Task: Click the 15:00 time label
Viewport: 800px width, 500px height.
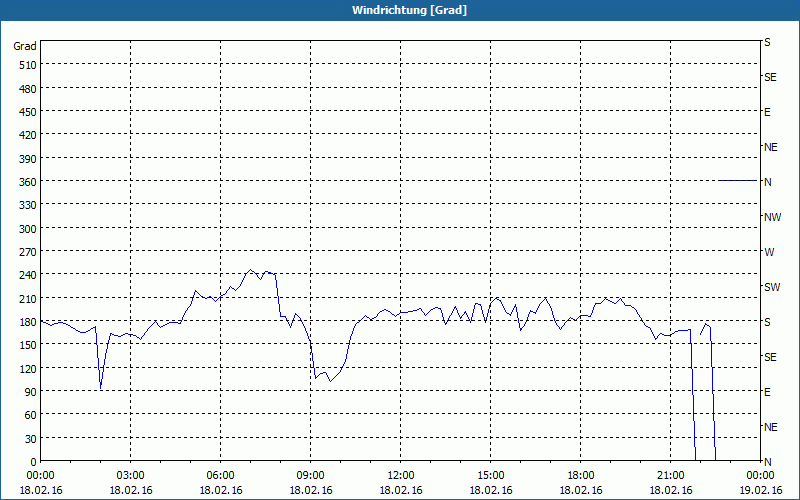Action: coord(491,476)
